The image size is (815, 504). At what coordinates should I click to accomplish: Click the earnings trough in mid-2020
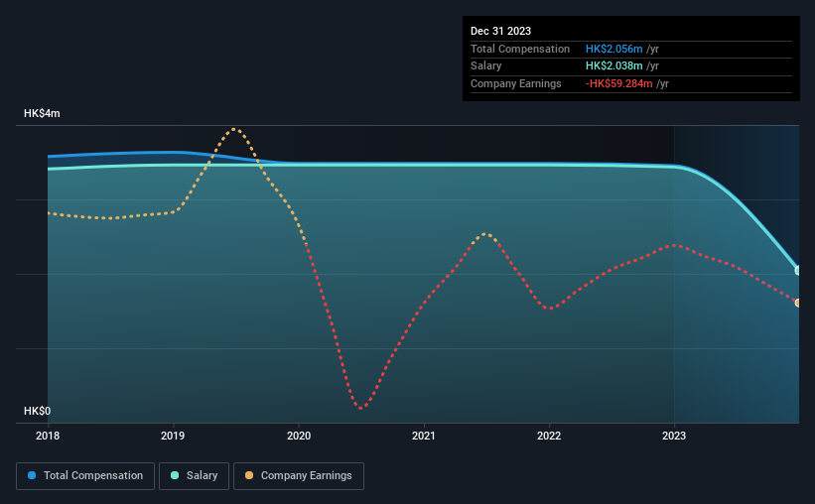(361, 408)
